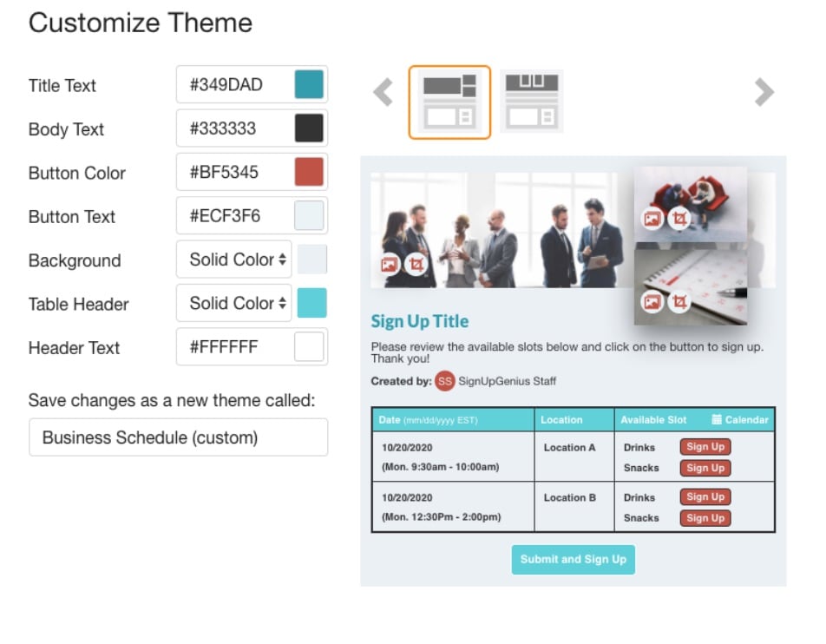The height and width of the screenshot is (644, 826).
Task: Click the Business Schedule theme name field
Action: click(178, 437)
